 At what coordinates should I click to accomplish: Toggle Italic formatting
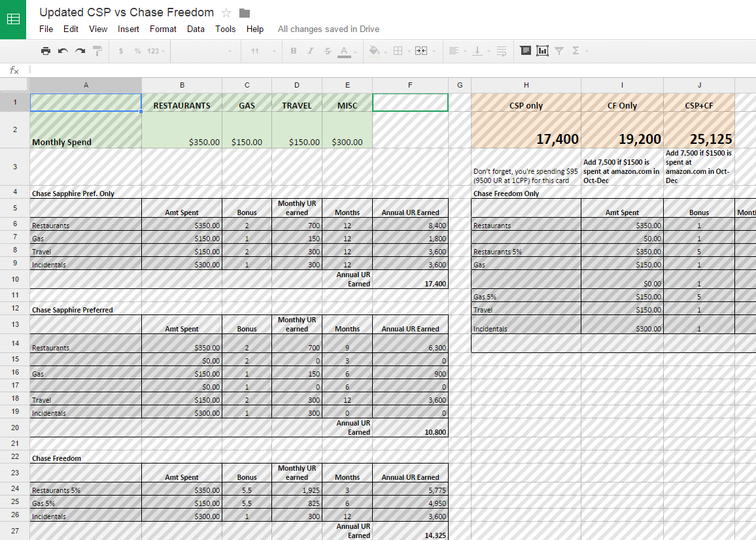[x=311, y=50]
